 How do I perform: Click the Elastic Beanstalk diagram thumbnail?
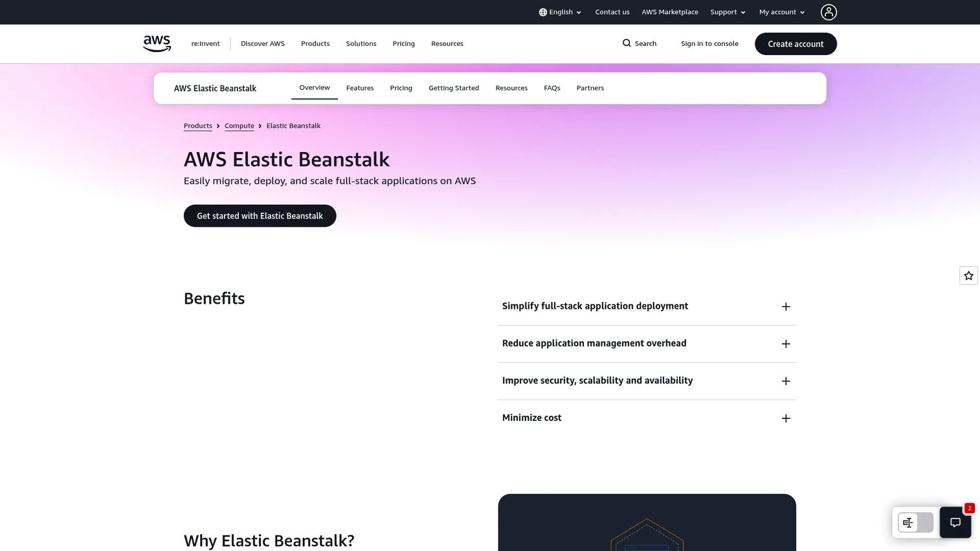pyautogui.click(x=647, y=523)
